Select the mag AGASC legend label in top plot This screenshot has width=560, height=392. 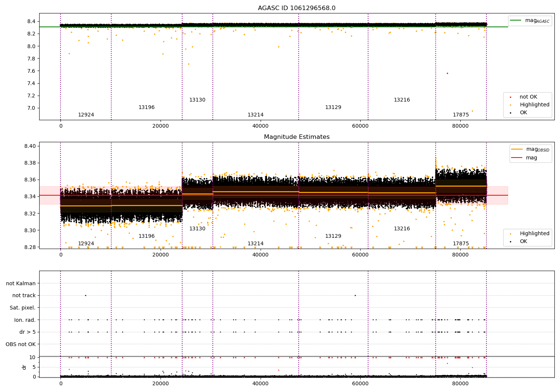pyautogui.click(x=537, y=21)
